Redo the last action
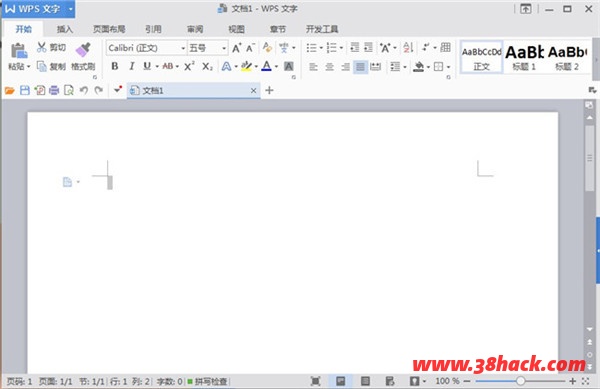The height and width of the screenshot is (389, 600). tap(99, 91)
